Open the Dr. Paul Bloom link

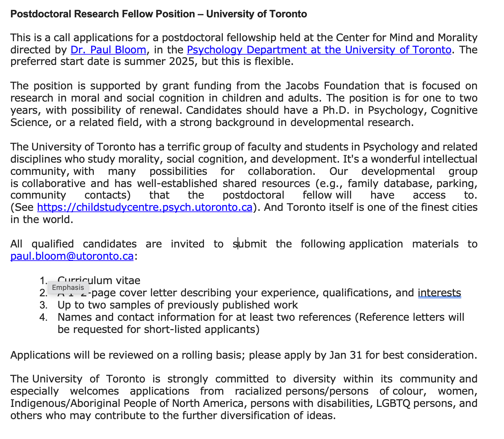[x=108, y=50]
